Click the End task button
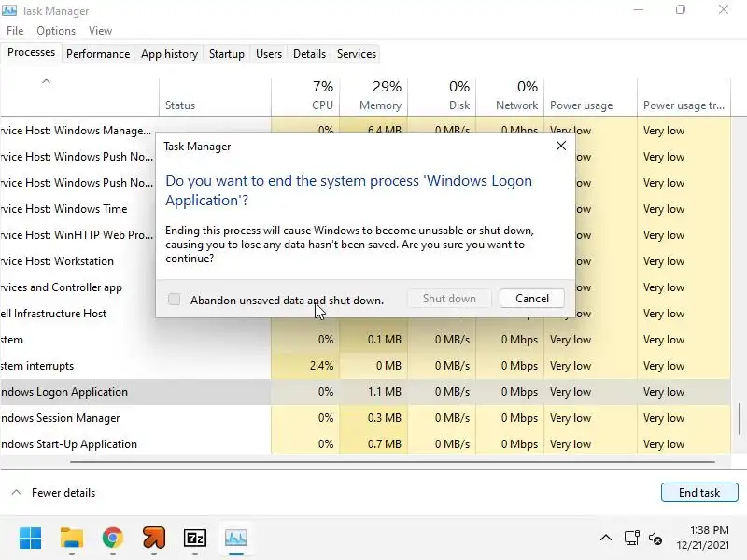This screenshot has width=747, height=560. point(698,493)
